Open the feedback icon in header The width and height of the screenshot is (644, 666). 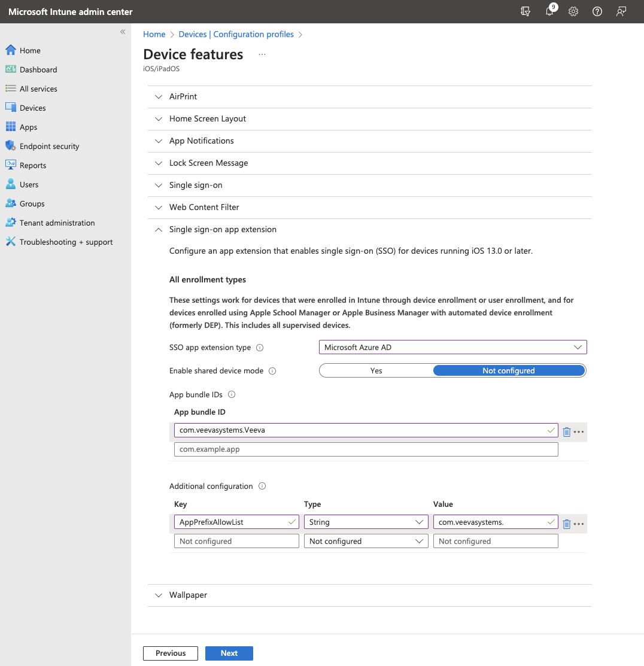pyautogui.click(x=621, y=11)
